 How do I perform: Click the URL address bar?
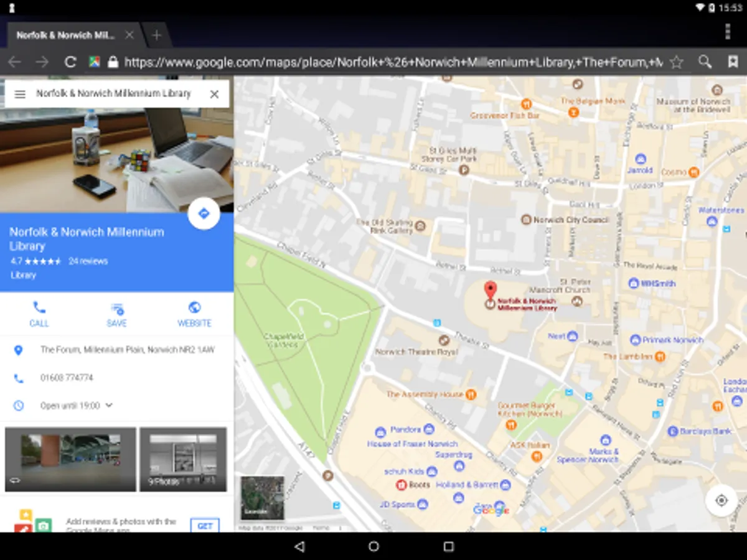click(393, 62)
